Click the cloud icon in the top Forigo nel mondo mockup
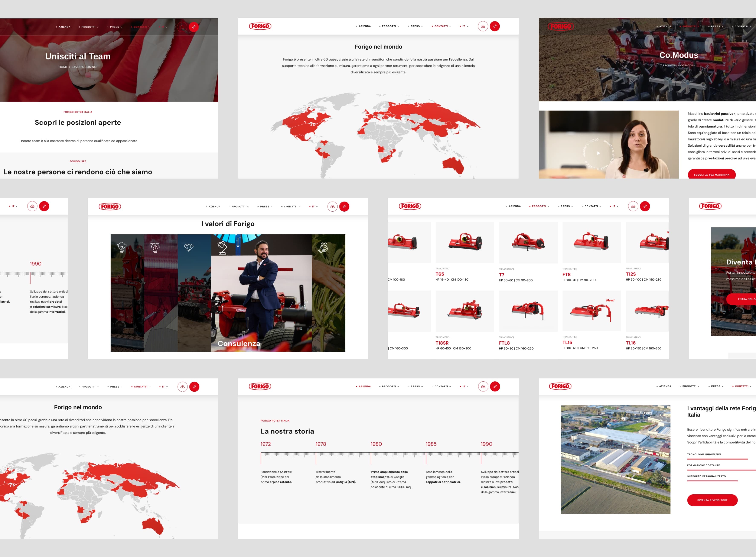This screenshot has height=557, width=756. [483, 26]
